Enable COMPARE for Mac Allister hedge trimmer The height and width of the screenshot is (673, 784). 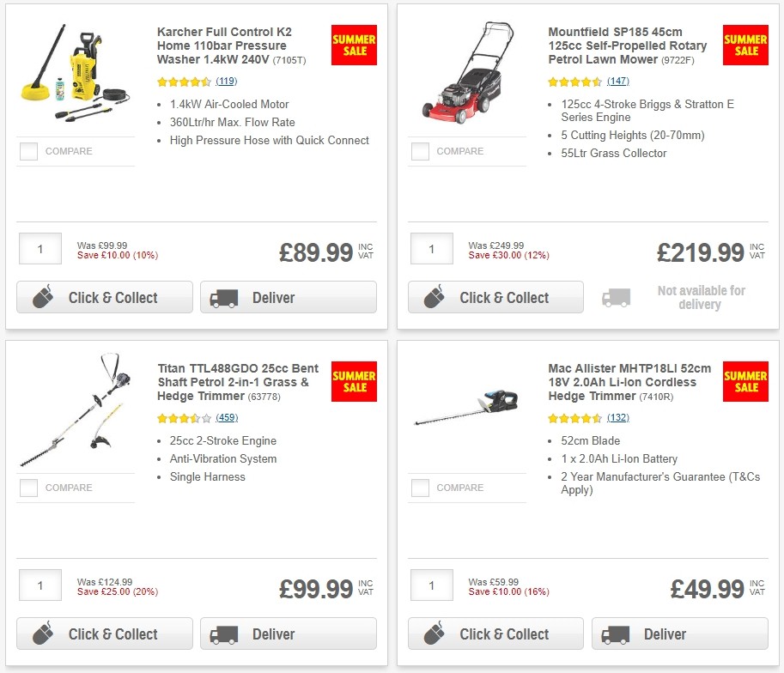pyautogui.click(x=419, y=488)
